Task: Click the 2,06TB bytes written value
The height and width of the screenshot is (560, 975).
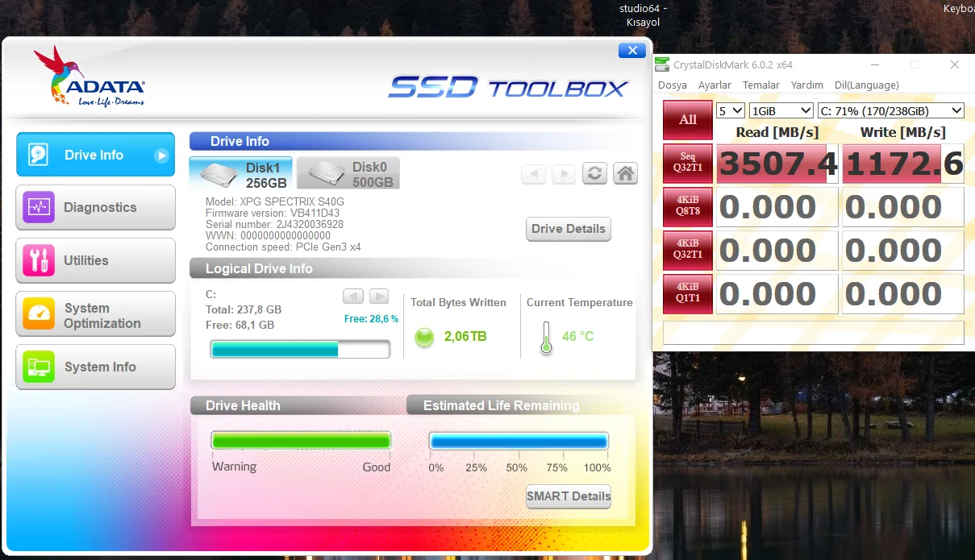Action: point(465,336)
